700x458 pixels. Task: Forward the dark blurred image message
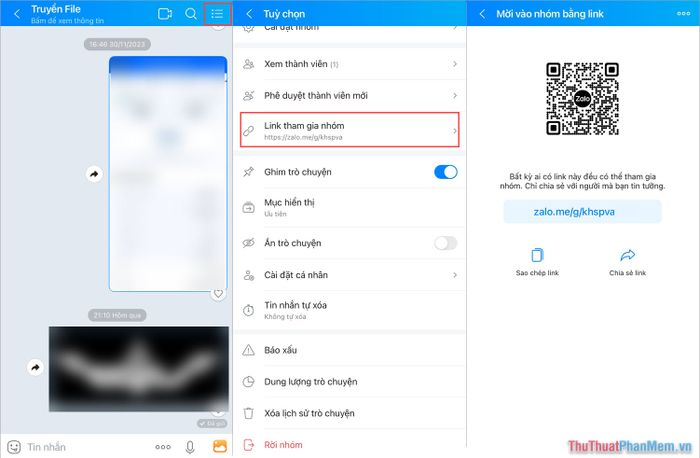(35, 367)
